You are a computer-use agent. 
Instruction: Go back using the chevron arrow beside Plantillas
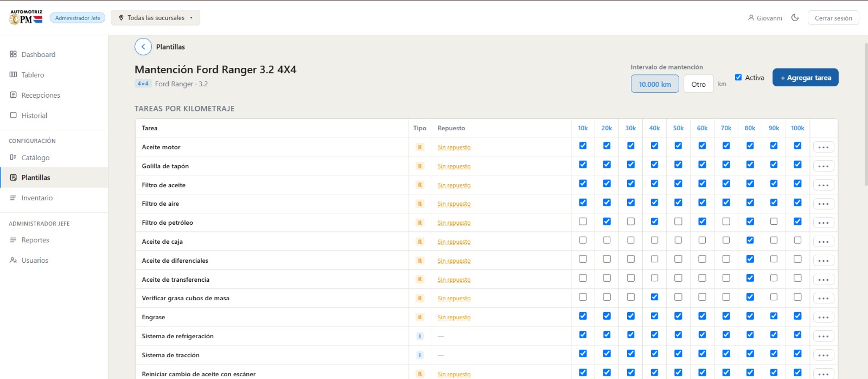click(x=143, y=47)
